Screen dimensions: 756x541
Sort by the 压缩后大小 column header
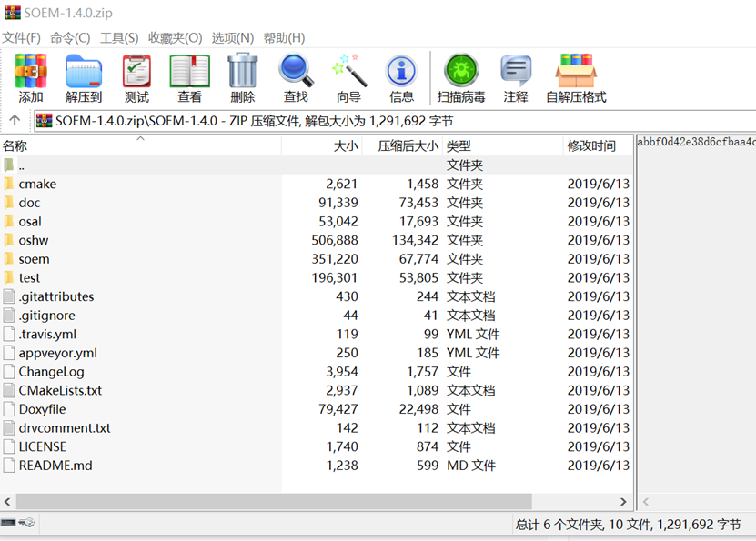(x=403, y=145)
